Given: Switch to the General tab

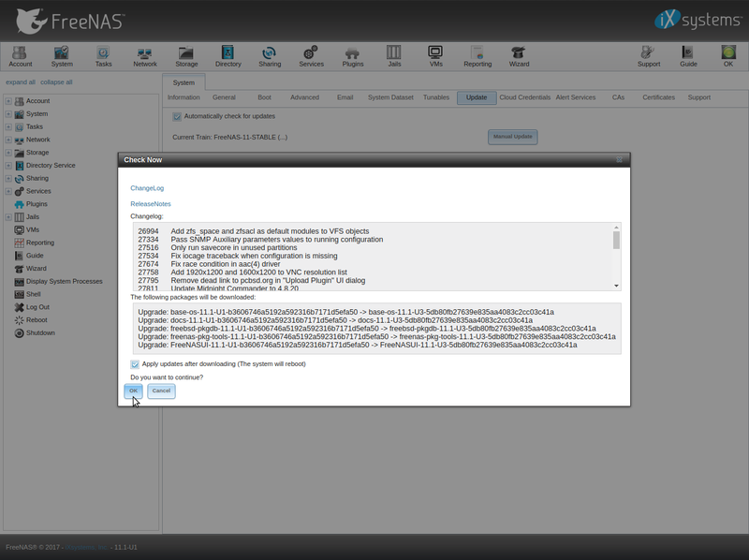Looking at the screenshot, I should 224,97.
